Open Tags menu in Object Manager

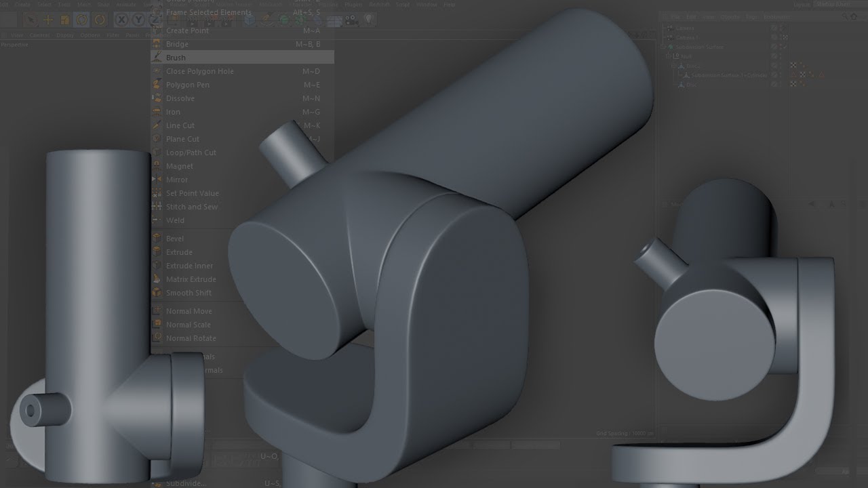click(751, 17)
